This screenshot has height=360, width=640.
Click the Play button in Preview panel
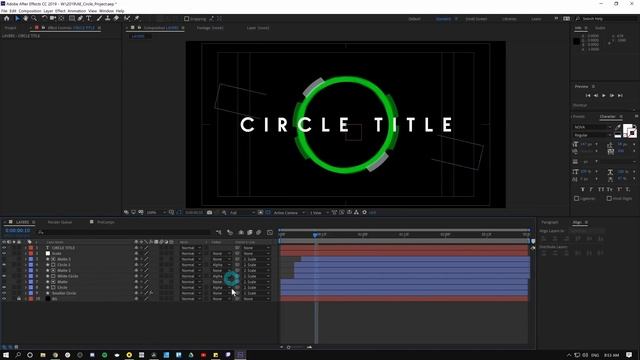point(604,96)
